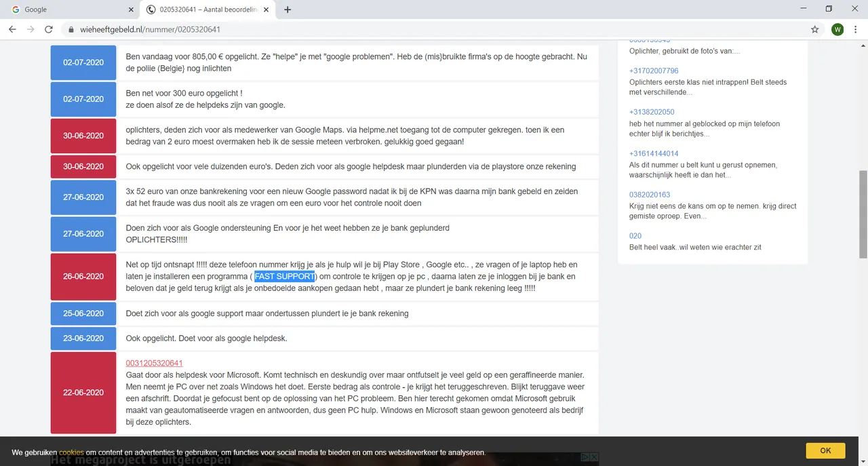Open the Chrome profile avatar W

coord(837,29)
